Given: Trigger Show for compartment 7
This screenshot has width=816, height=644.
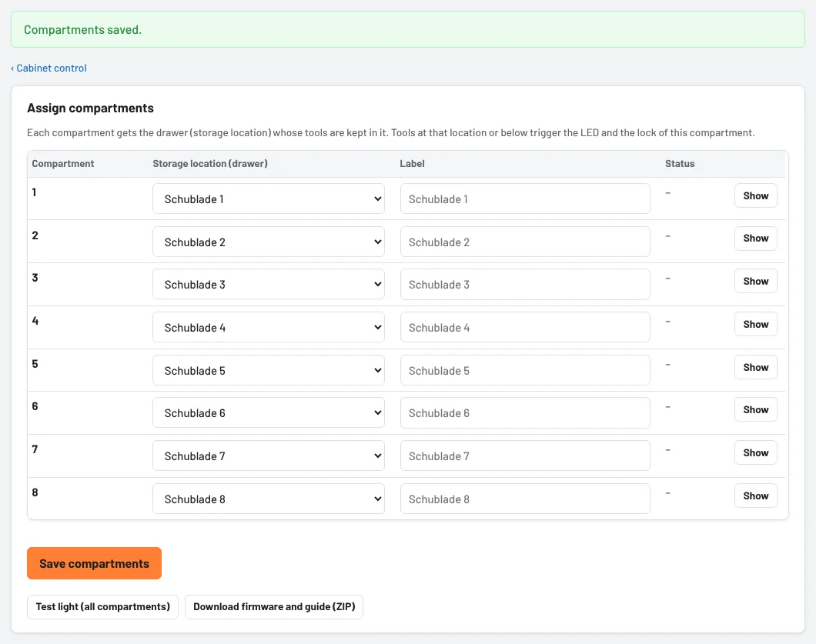Looking at the screenshot, I should tap(756, 452).
